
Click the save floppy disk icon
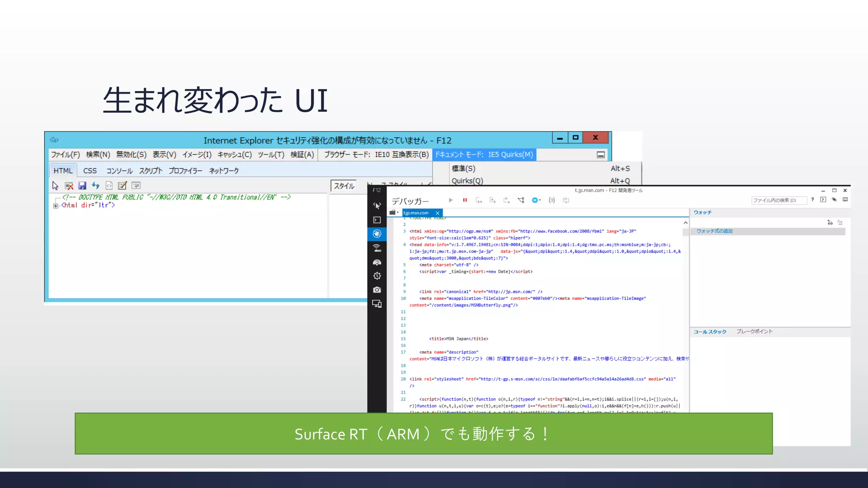point(82,186)
